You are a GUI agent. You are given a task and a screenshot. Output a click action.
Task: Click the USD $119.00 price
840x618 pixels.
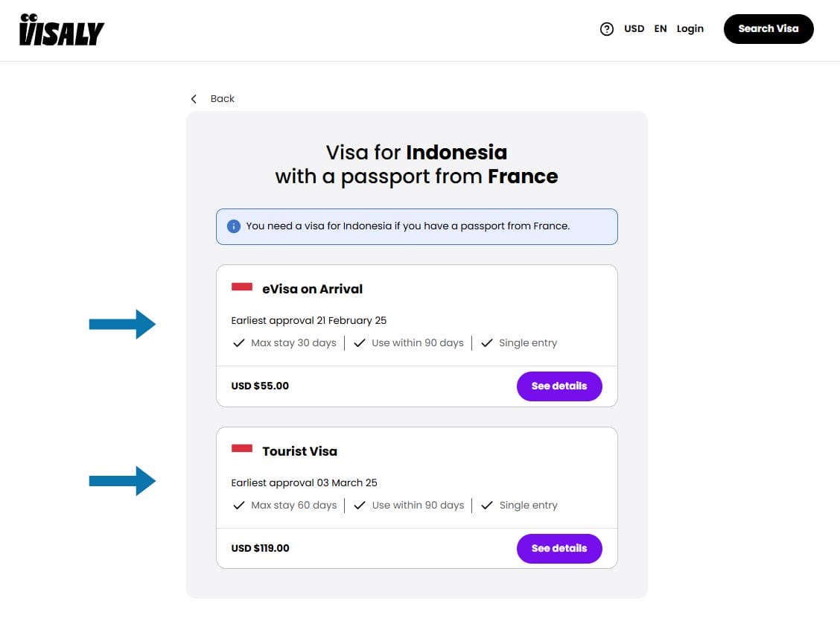pos(261,549)
